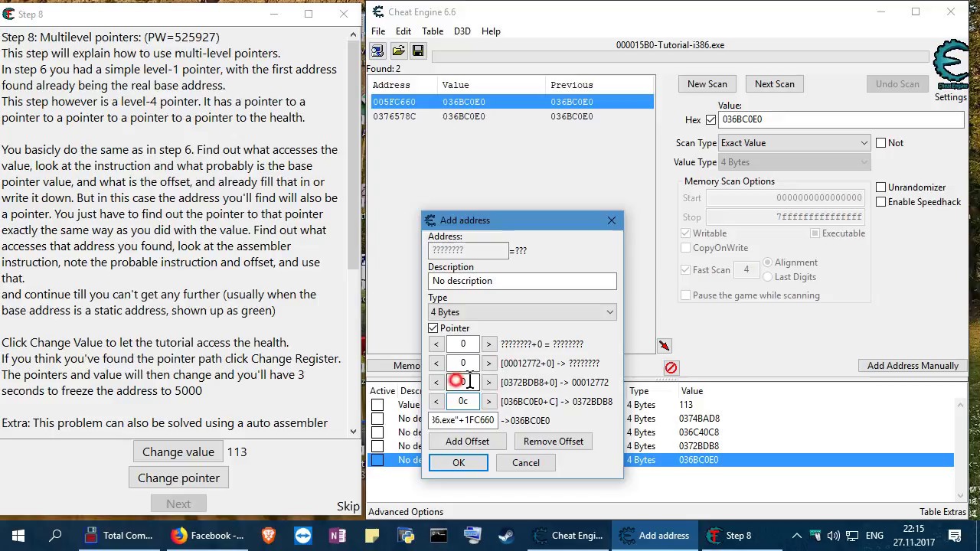The width and height of the screenshot is (980, 551).
Task: Click the Add Offset button
Action: (467, 442)
